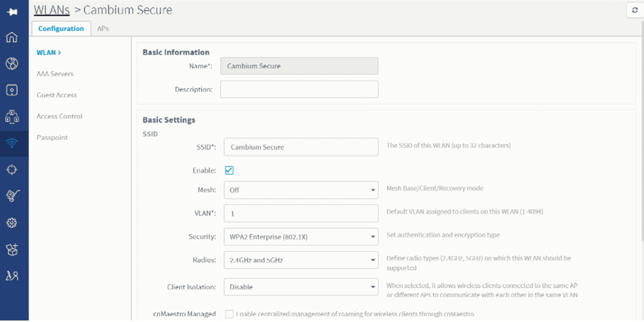Open AAA Servers section

point(55,74)
